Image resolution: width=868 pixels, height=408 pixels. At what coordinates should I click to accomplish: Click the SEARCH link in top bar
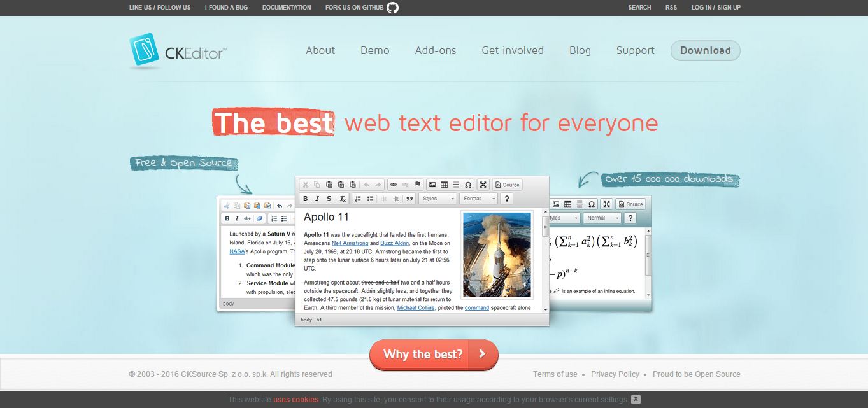click(x=639, y=8)
